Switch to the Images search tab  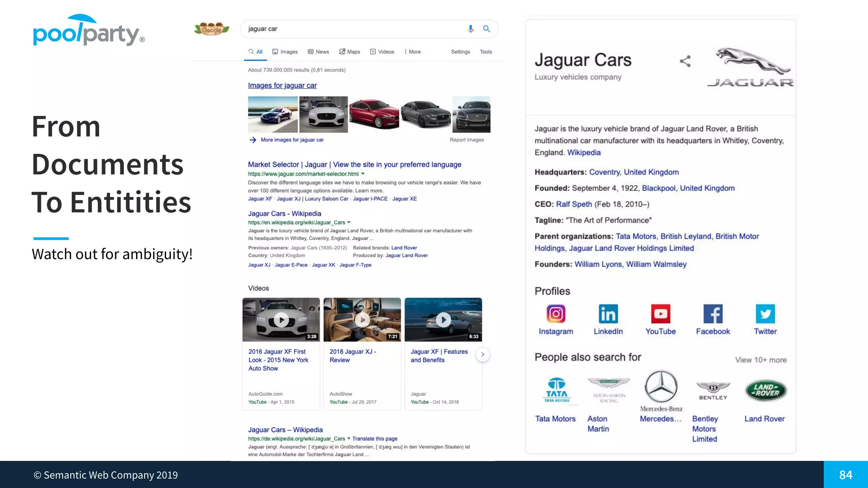click(x=285, y=52)
